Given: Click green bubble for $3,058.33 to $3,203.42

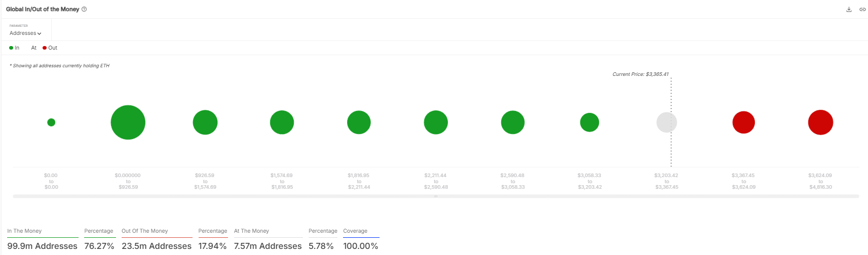Looking at the screenshot, I should tap(589, 122).
